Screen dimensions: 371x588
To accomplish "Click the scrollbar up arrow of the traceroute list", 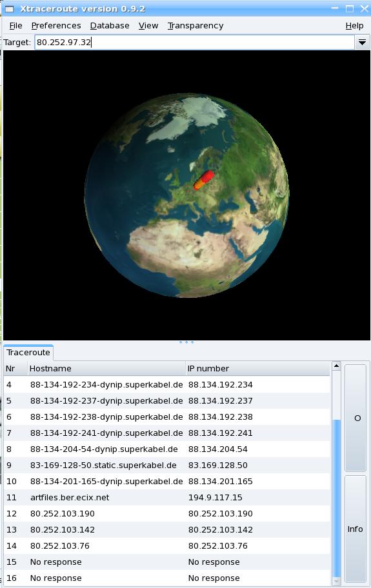I will 337,366.
